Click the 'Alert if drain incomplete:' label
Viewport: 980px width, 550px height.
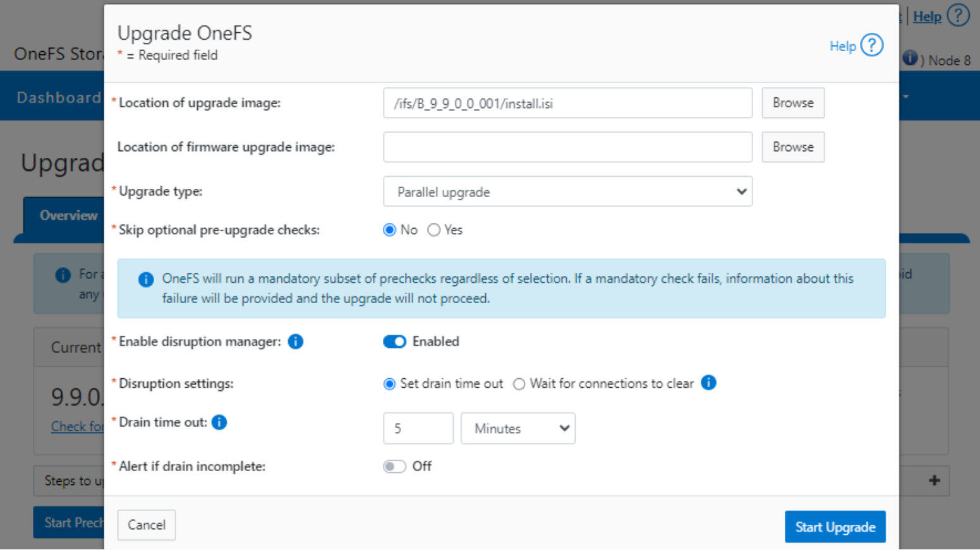point(192,467)
